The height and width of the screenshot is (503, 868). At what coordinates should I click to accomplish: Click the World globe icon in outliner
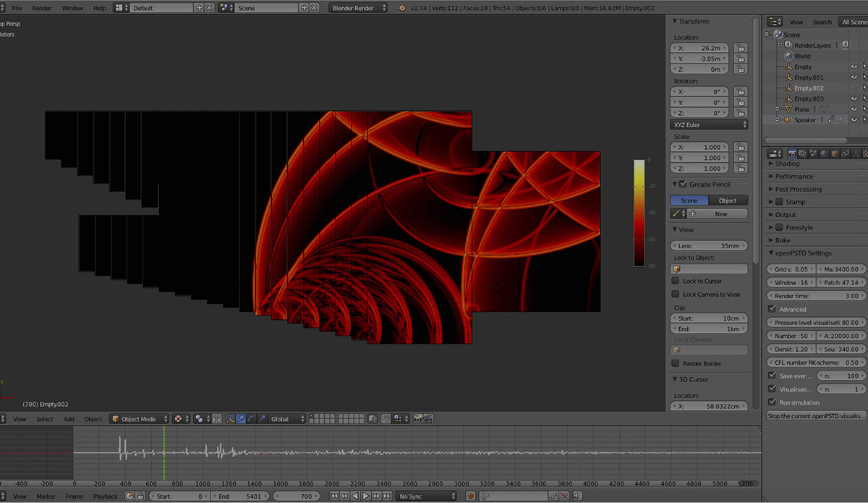(788, 56)
